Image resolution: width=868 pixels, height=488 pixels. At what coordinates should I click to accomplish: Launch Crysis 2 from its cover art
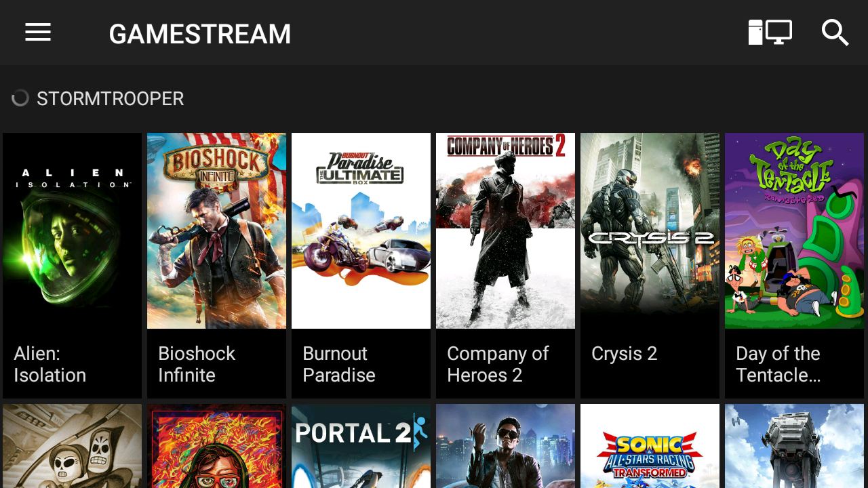pos(650,230)
